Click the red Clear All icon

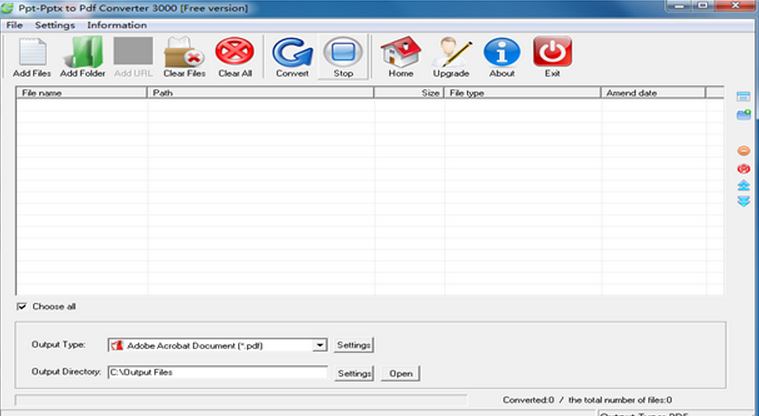[x=235, y=57]
